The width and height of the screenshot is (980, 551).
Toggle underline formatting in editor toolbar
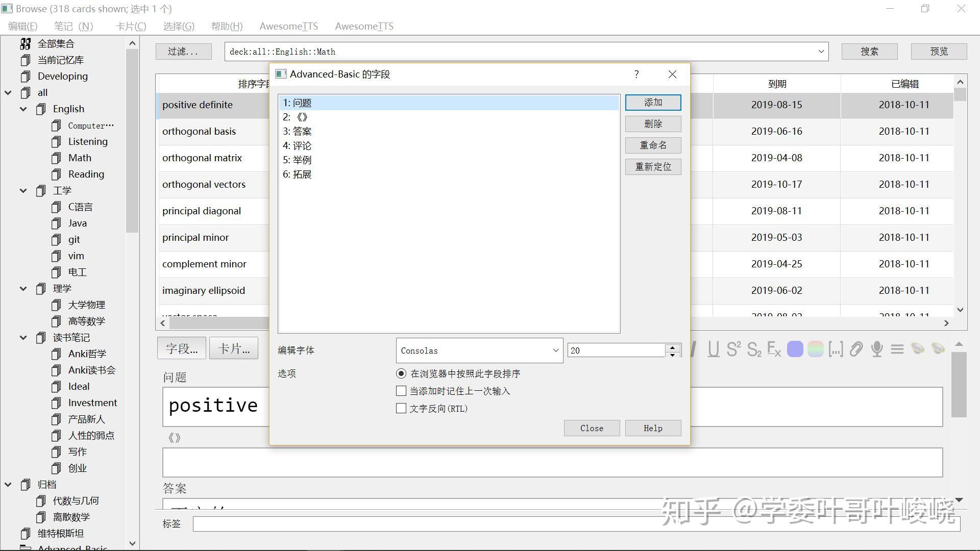coord(713,349)
